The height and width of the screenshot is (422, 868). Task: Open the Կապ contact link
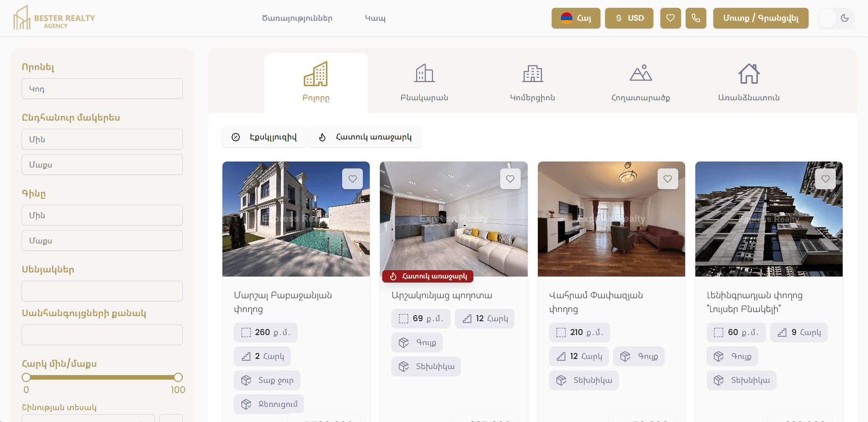pos(375,18)
